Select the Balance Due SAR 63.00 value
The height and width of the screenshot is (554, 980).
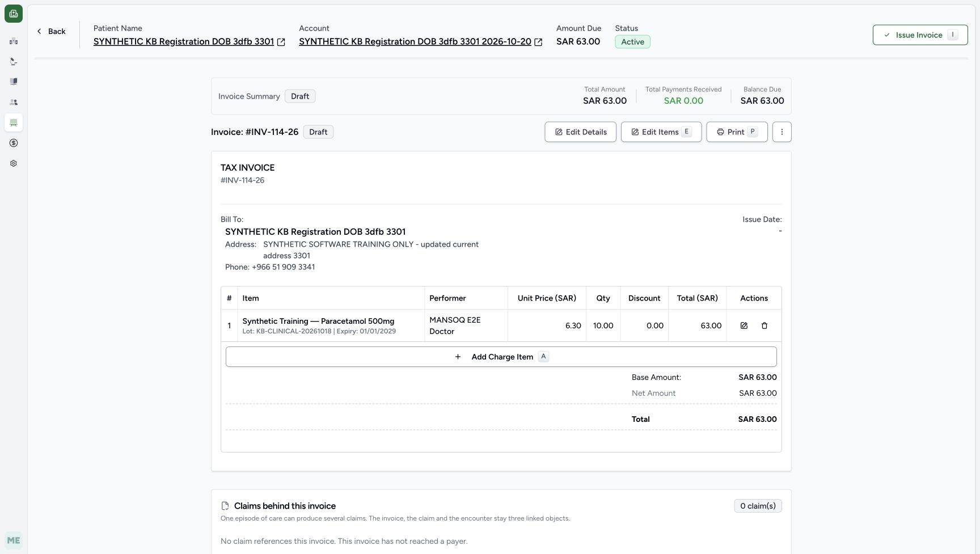point(762,101)
